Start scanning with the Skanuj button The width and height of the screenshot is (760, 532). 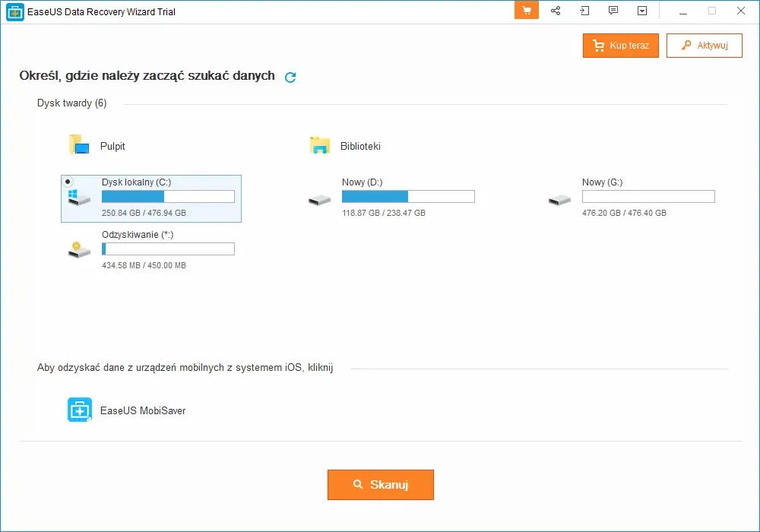(381, 485)
